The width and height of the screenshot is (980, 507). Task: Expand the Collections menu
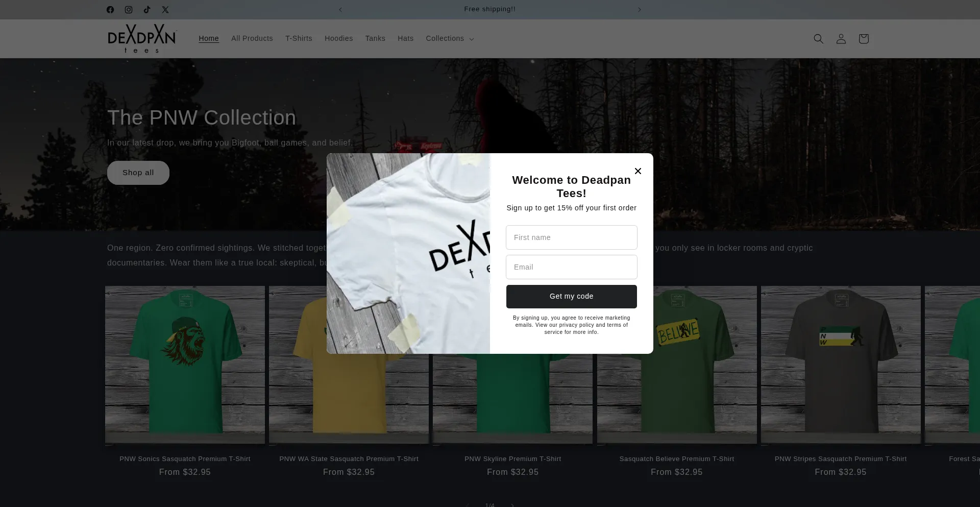[450, 39]
